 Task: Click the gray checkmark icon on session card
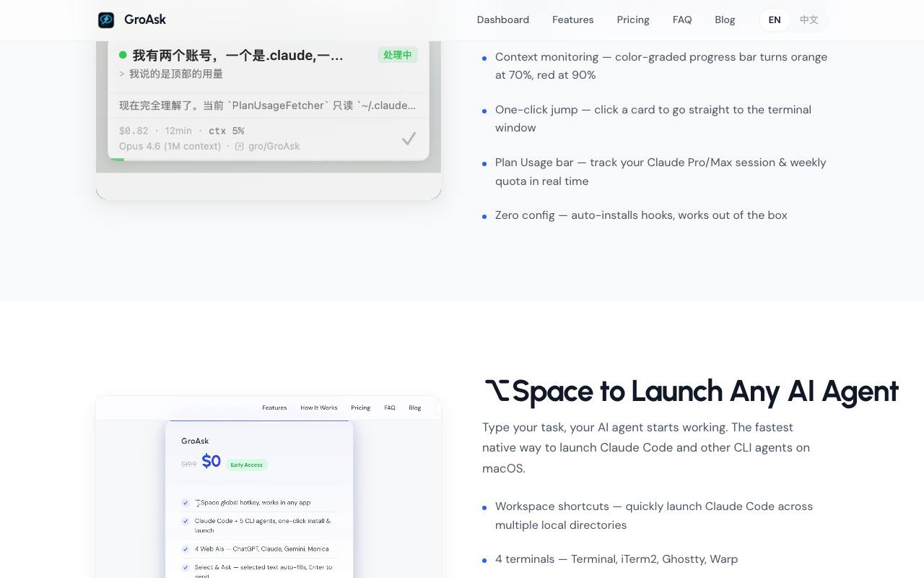click(x=409, y=138)
